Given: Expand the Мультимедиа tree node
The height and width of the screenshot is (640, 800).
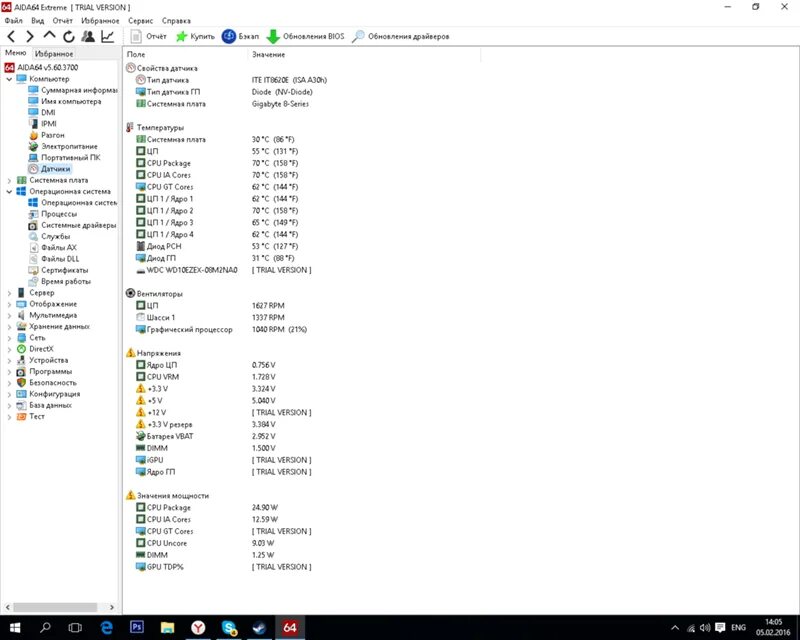Looking at the screenshot, I should [x=9, y=315].
